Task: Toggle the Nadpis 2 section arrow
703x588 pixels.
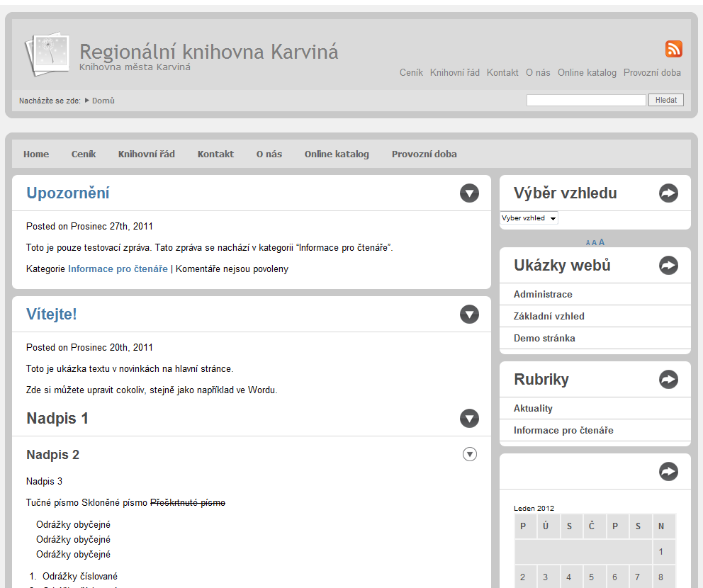Action: pyautogui.click(x=469, y=454)
